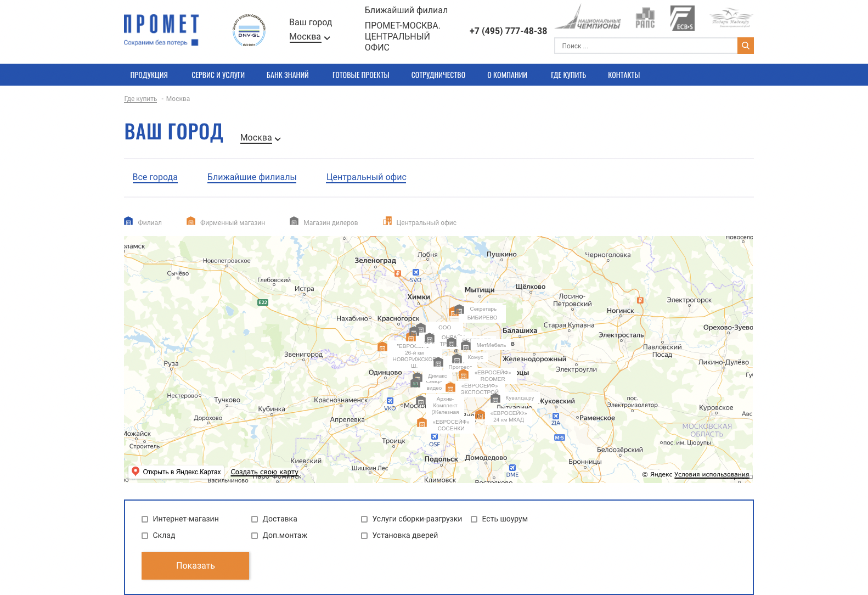Screen dimensions: 868x595
Task: Select the ЕВРОСЕЙФ ROOMER orange marker
Action: click(x=464, y=375)
